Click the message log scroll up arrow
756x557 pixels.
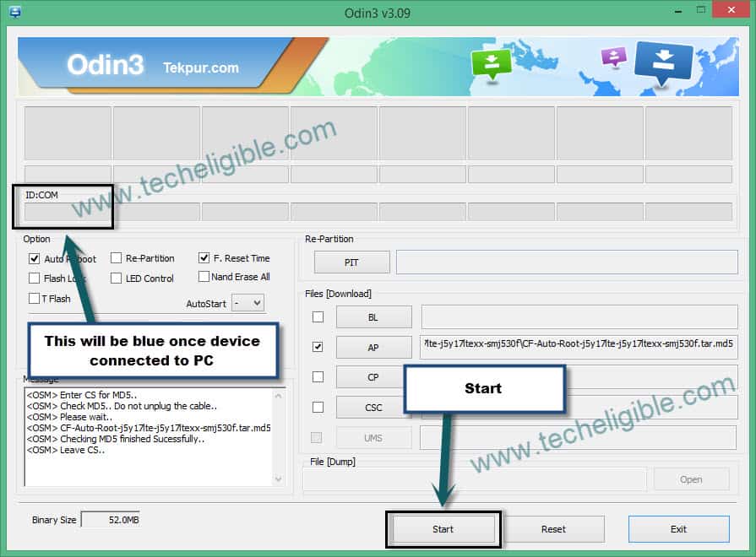278,396
